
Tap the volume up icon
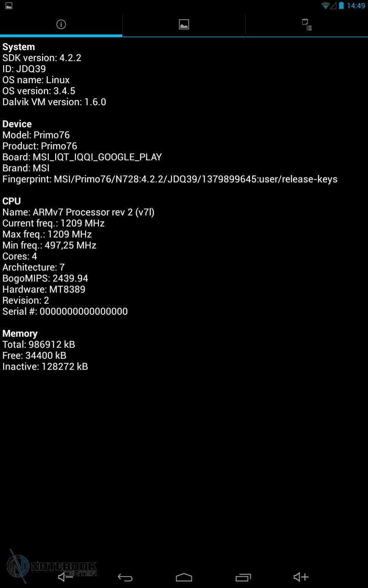pyautogui.click(x=301, y=577)
